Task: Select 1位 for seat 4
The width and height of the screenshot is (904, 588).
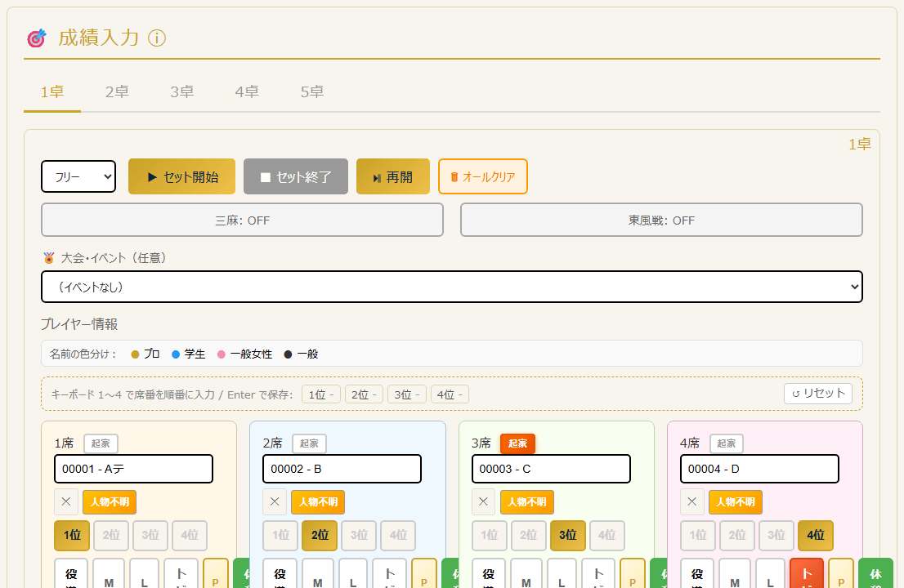Action: (x=698, y=536)
